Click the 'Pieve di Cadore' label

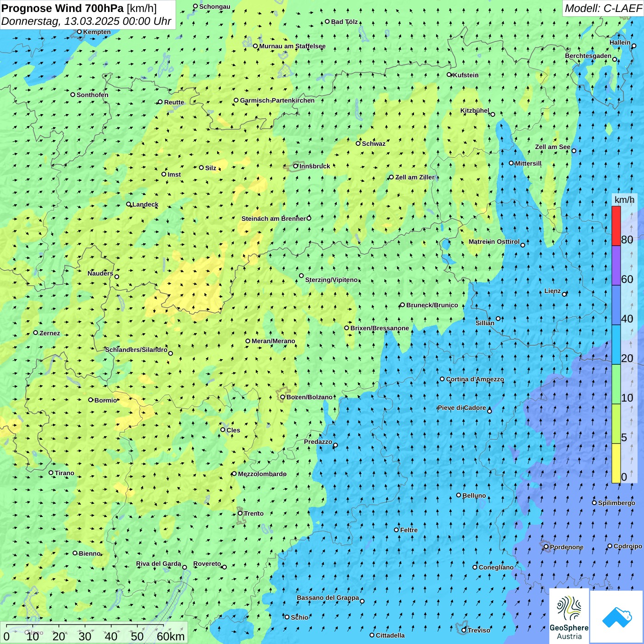pyautogui.click(x=462, y=408)
